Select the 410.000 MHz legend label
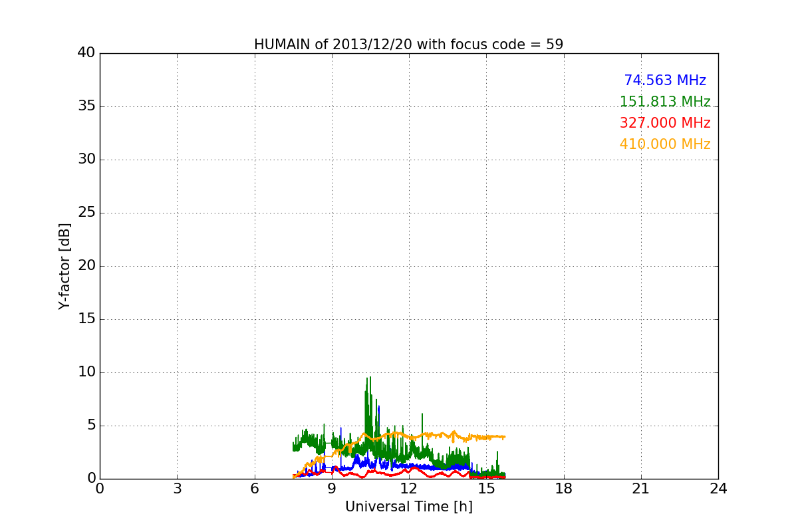 point(665,144)
